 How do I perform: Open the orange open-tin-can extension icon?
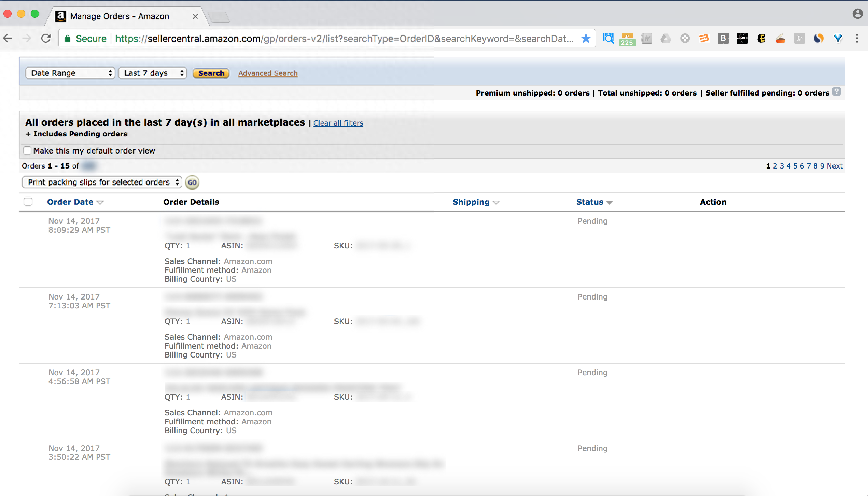(x=780, y=39)
